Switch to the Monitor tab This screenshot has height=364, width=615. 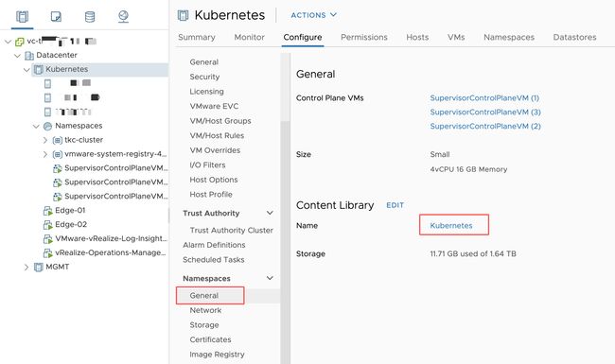click(x=250, y=37)
